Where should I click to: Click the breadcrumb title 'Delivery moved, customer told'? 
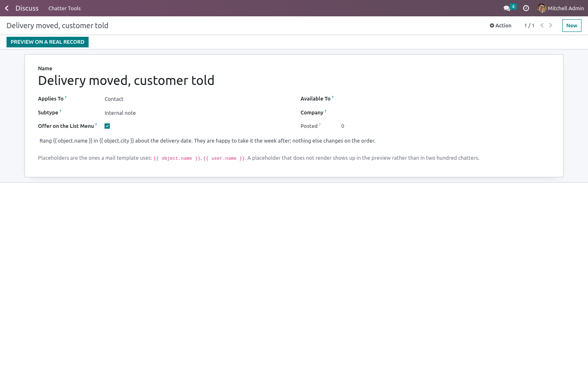58,25
